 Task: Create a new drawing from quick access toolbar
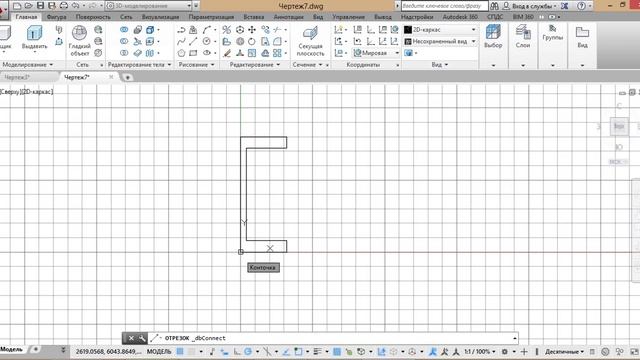pyautogui.click(x=17, y=6)
